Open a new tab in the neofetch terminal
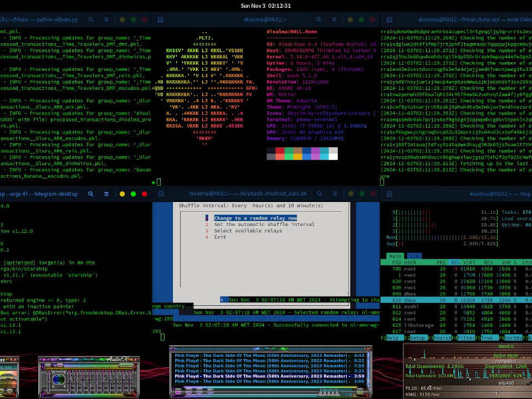The width and height of the screenshot is (532, 399). [160, 20]
